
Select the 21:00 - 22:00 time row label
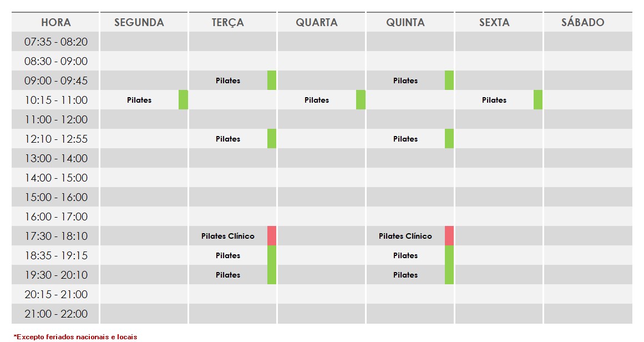56,314
